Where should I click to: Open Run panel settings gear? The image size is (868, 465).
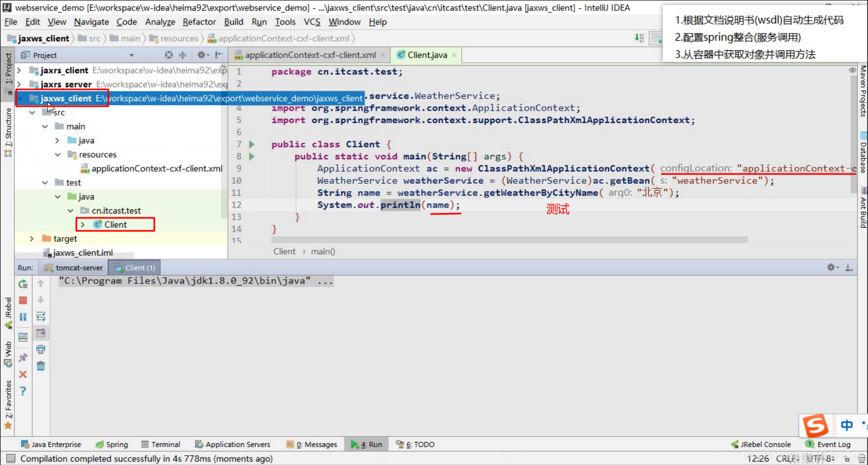click(x=832, y=267)
